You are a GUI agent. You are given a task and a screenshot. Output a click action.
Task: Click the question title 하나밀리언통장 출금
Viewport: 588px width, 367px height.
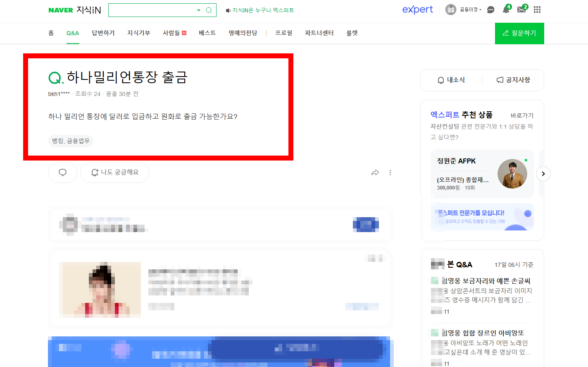coord(127,77)
